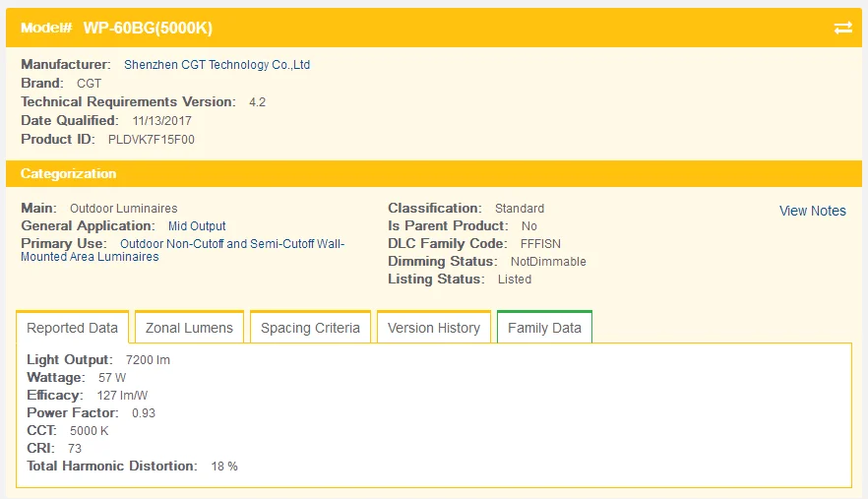
Task: Switch to the Zonal Lumens tab
Action: (x=189, y=328)
